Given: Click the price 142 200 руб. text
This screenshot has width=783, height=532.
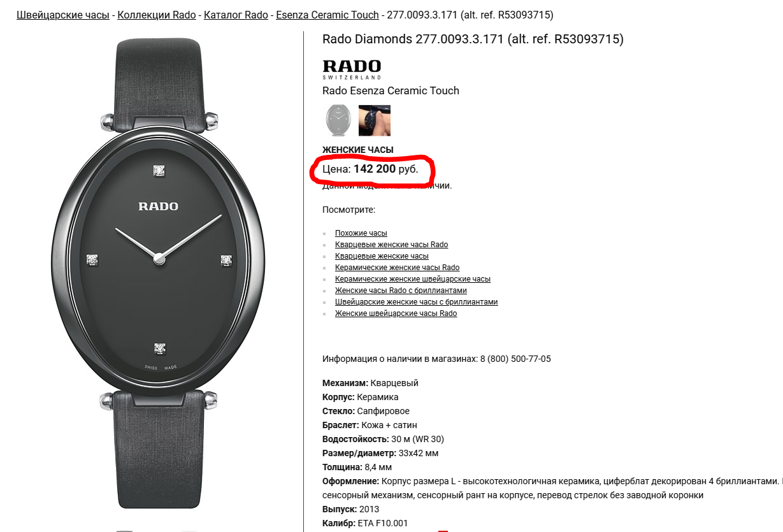Looking at the screenshot, I should click(386, 169).
